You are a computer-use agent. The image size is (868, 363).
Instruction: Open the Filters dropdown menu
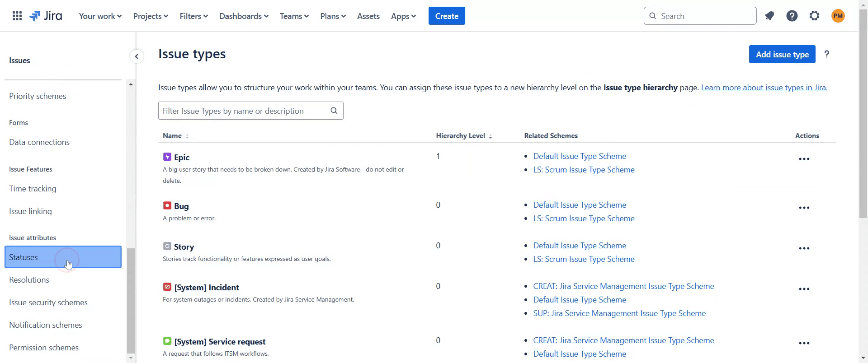pos(193,16)
